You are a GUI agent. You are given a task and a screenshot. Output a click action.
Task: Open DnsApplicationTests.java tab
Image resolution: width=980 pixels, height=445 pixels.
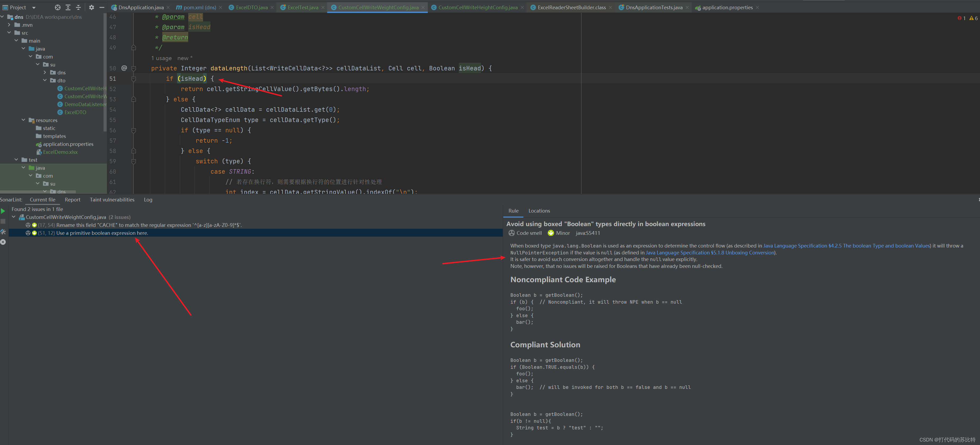[x=654, y=8]
